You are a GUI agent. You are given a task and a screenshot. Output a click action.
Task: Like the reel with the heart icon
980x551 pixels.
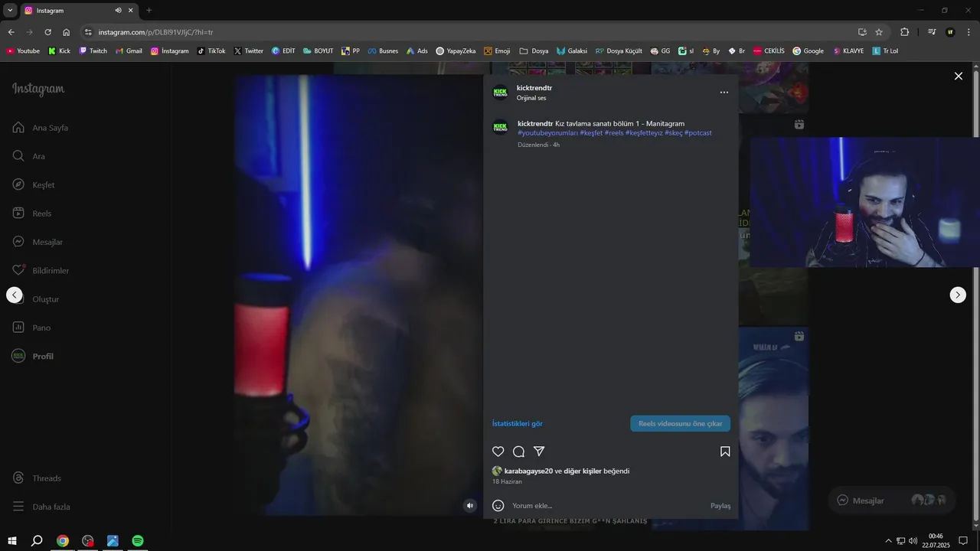tap(498, 452)
